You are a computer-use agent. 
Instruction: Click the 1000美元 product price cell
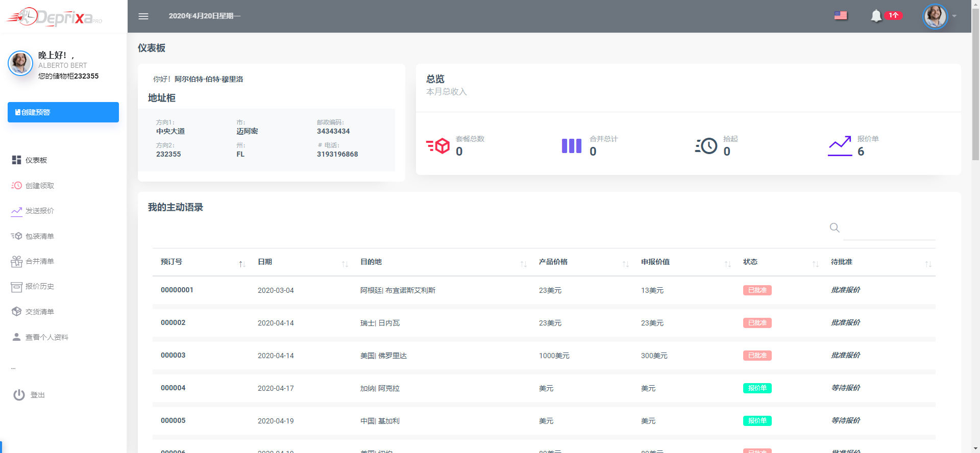554,356
